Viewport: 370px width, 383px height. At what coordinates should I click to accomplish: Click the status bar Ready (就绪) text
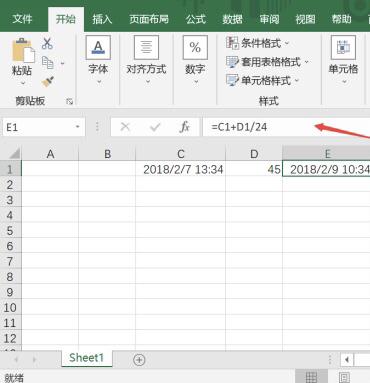pos(14,378)
